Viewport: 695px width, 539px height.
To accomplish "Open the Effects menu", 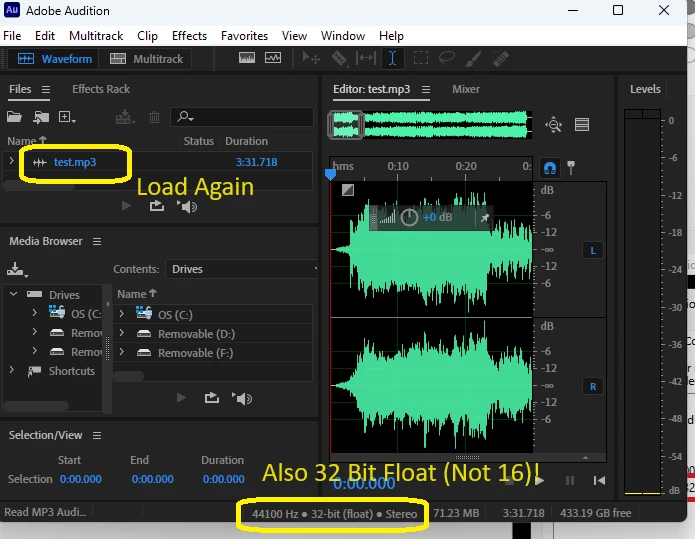I will tap(189, 36).
